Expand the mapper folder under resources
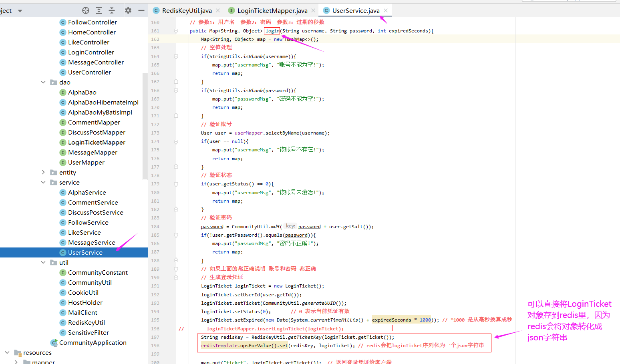Image resolution: width=620 pixels, height=364 pixels. pyautogui.click(x=16, y=362)
